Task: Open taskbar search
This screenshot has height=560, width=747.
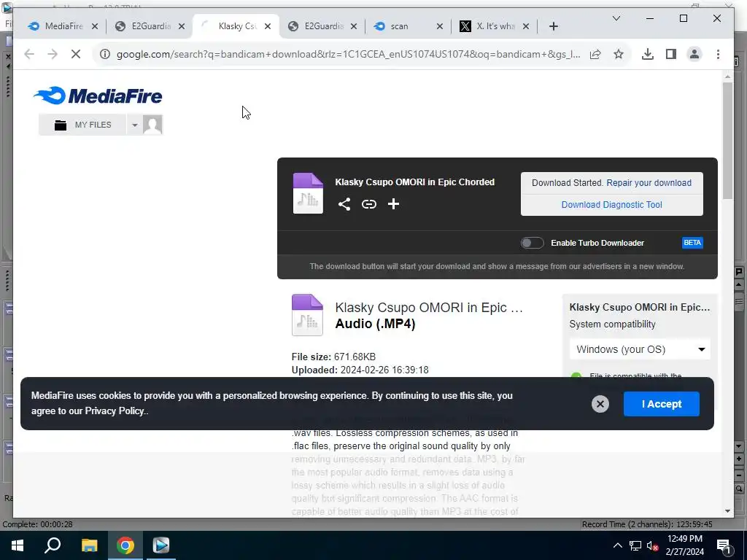Action: [x=53, y=545]
